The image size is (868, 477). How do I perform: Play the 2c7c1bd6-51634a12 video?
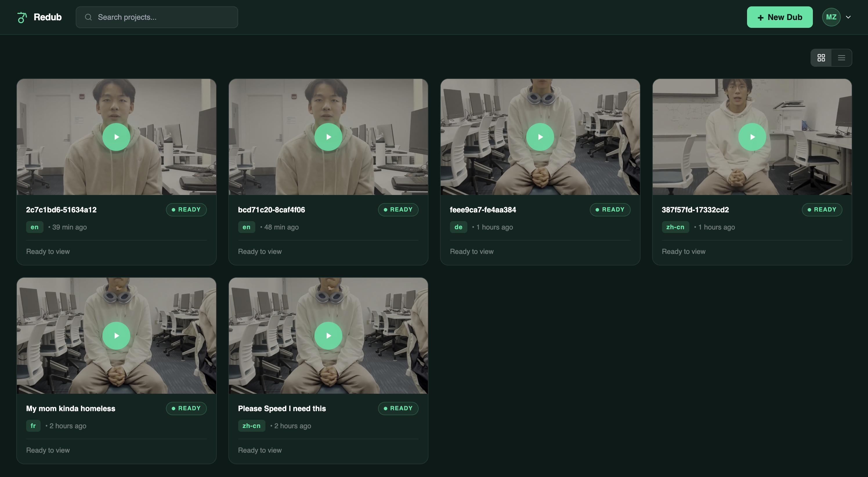(x=116, y=137)
